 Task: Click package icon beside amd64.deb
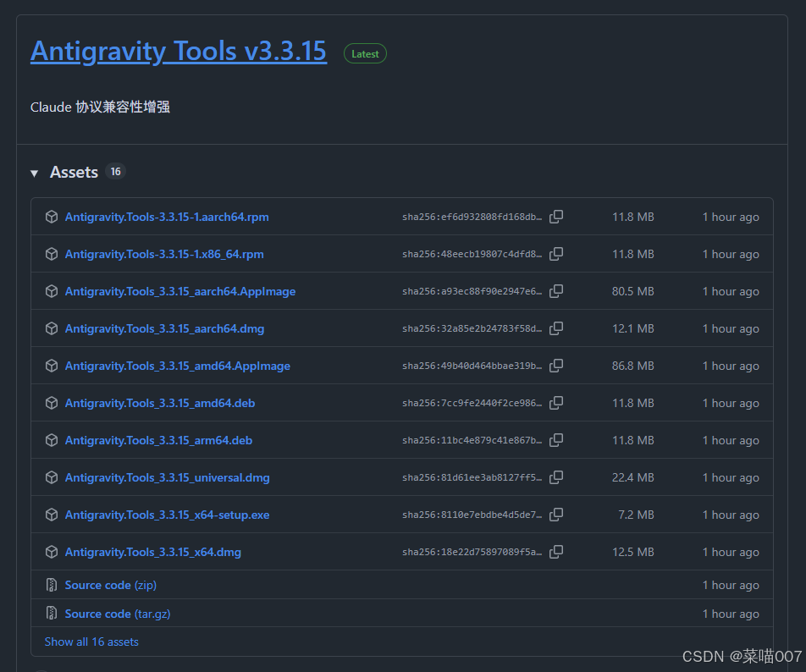[x=52, y=403]
